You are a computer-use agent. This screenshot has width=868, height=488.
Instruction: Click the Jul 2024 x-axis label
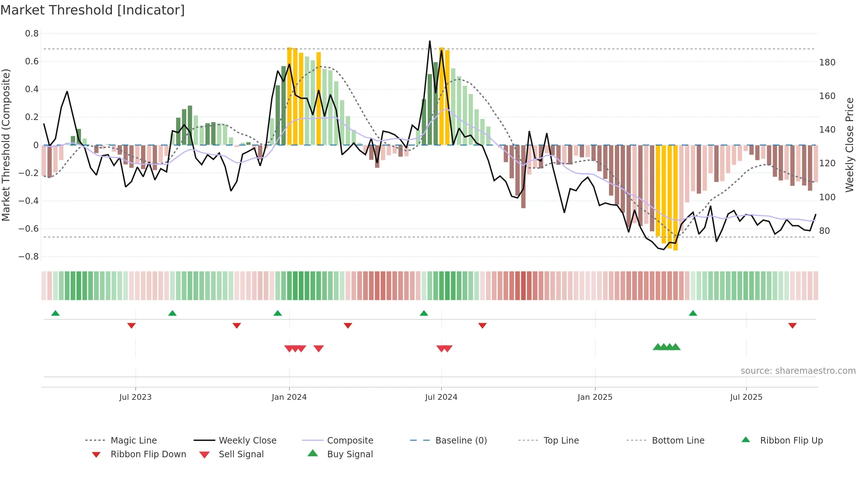tap(441, 397)
